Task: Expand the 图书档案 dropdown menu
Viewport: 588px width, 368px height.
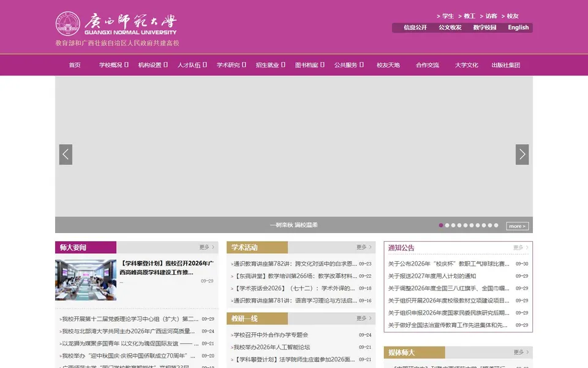Action: click(x=309, y=65)
